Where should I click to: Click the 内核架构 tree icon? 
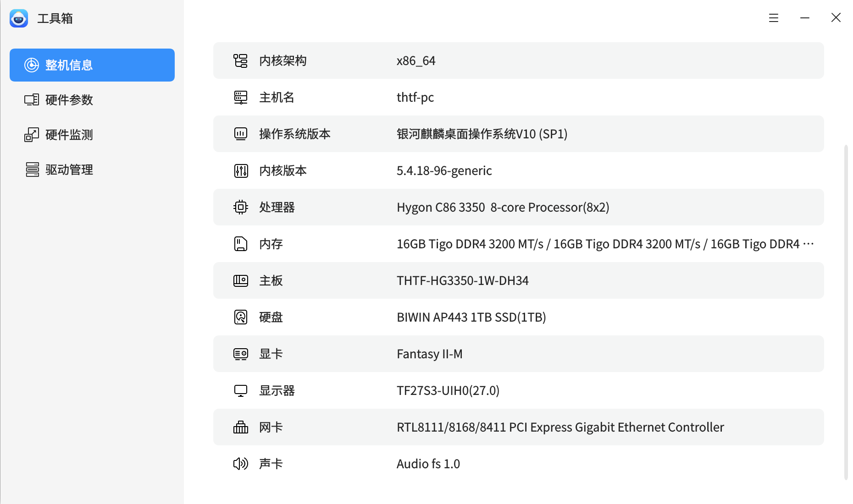point(240,60)
